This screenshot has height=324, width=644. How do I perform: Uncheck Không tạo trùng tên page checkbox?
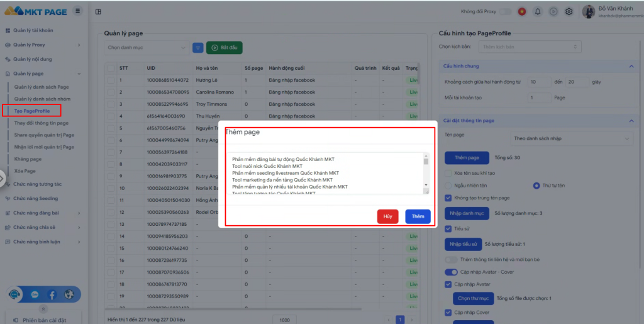click(448, 198)
